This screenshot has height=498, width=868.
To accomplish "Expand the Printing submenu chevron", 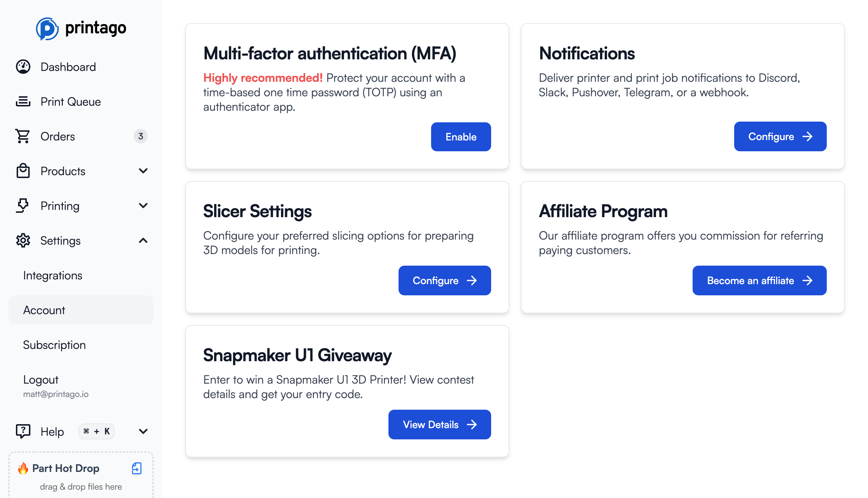I will [x=143, y=206].
